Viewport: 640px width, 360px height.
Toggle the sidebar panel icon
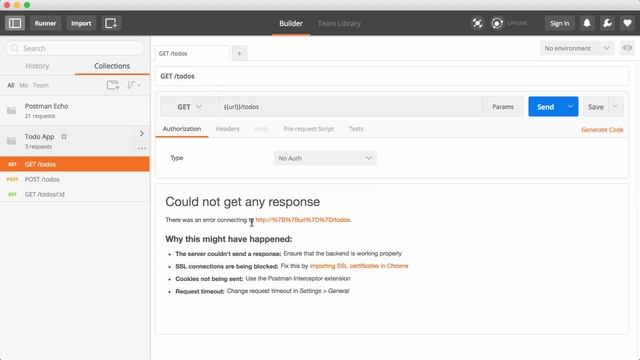tap(15, 23)
